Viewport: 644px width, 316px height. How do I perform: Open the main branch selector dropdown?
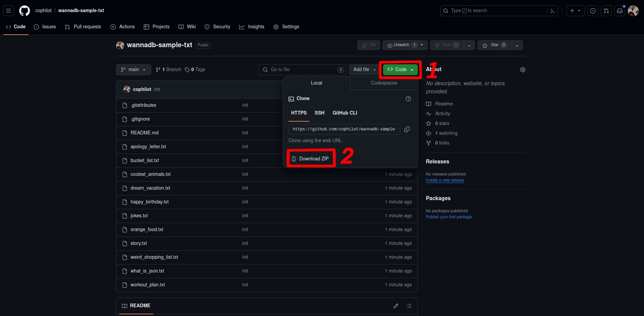point(134,70)
